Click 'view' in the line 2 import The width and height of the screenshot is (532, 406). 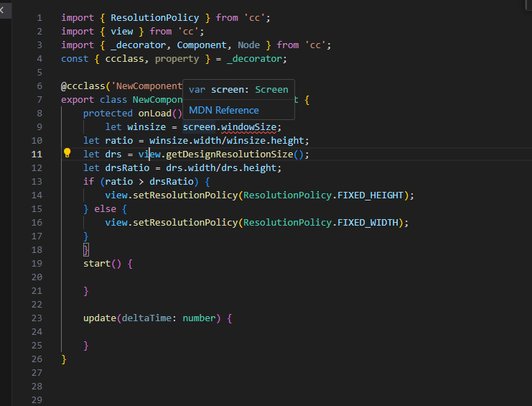[122, 31]
